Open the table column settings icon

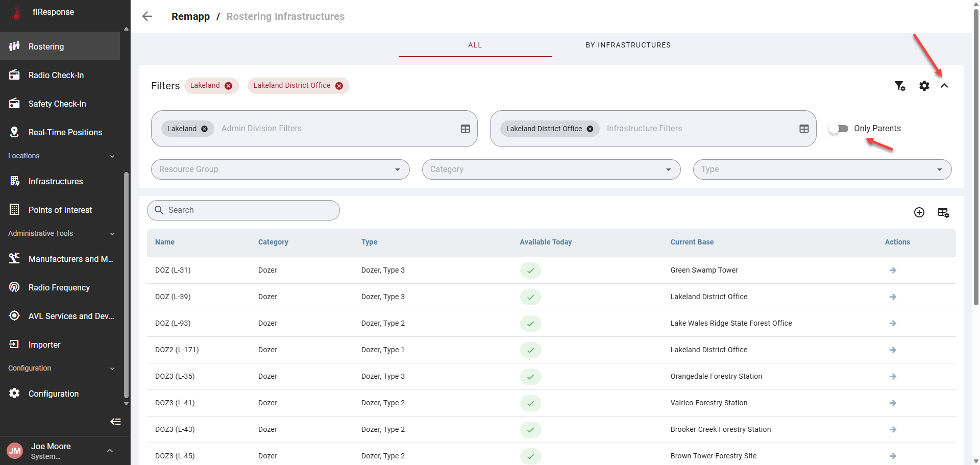pos(943,212)
